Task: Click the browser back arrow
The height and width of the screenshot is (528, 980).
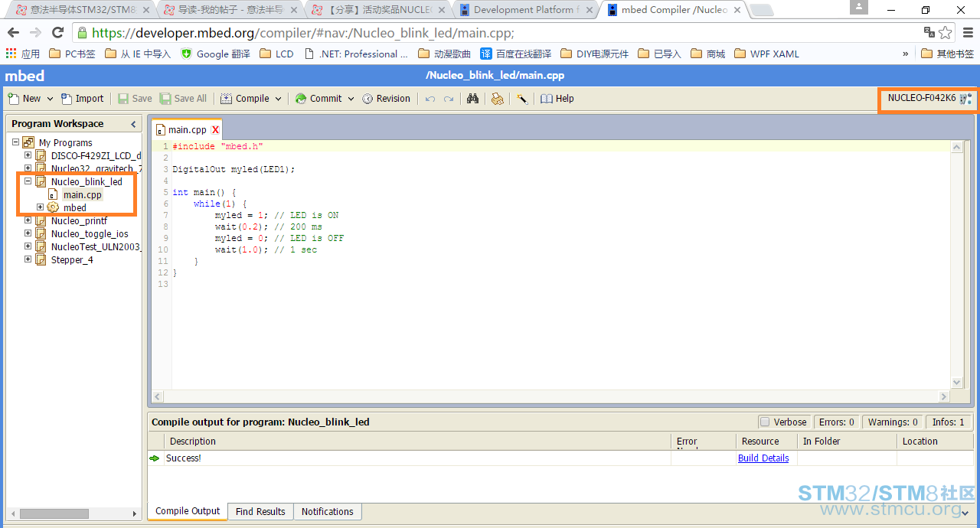Action: 13,33
